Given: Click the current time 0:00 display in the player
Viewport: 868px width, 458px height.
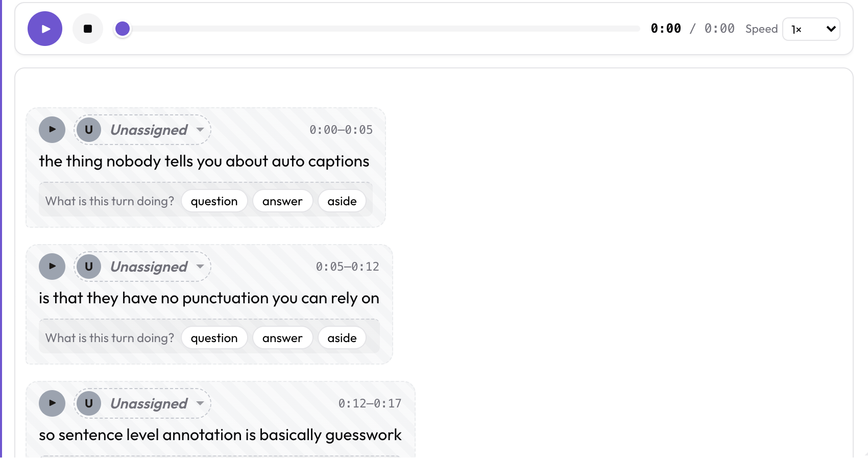Looking at the screenshot, I should (666, 29).
